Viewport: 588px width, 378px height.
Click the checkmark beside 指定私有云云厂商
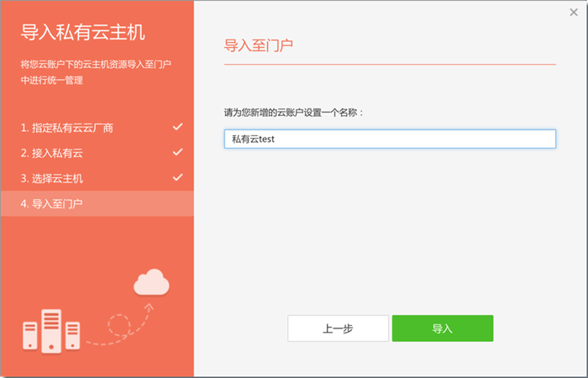(177, 127)
